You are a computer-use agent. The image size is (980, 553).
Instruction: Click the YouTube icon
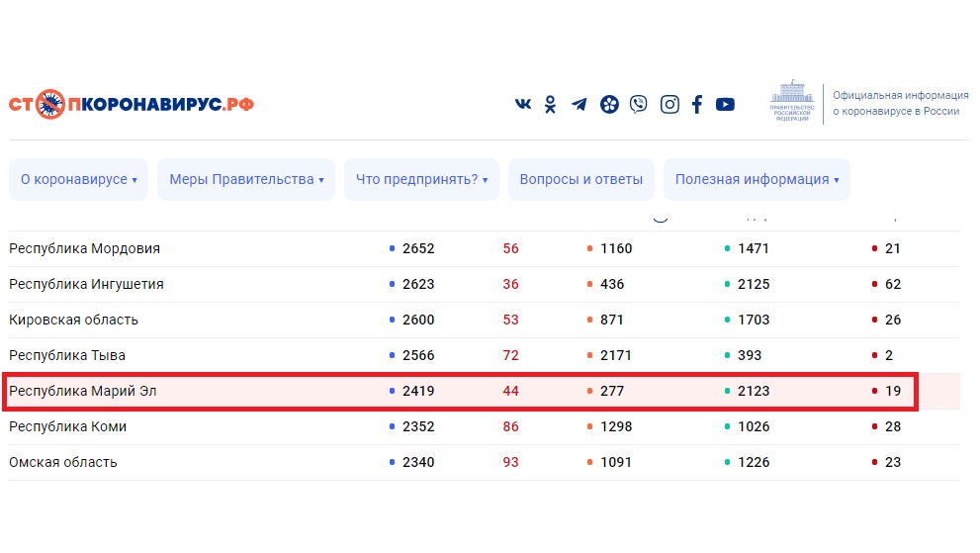tap(726, 104)
